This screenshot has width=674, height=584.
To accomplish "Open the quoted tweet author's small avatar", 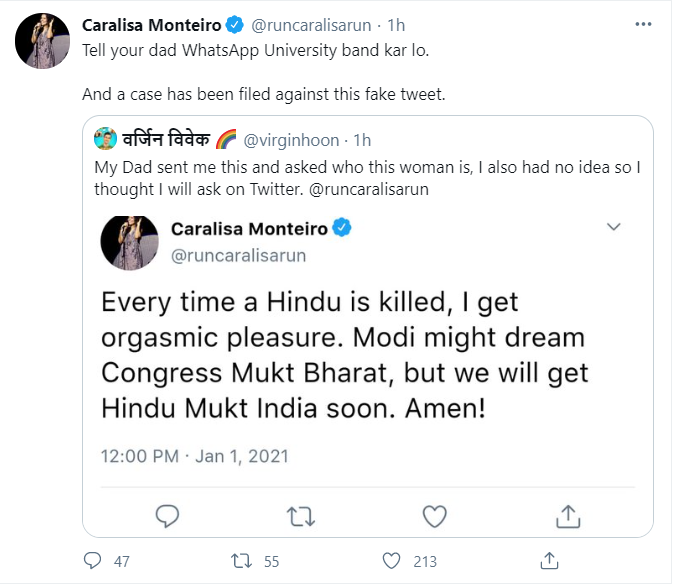I will 105,138.
